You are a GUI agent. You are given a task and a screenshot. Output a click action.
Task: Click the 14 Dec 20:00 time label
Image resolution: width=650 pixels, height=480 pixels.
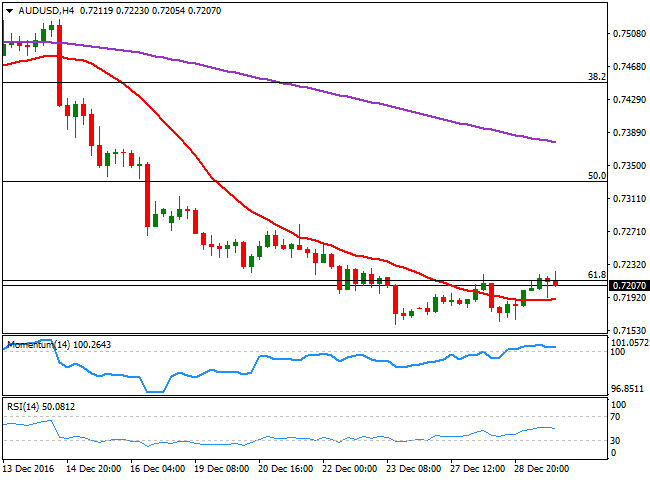[94, 469]
